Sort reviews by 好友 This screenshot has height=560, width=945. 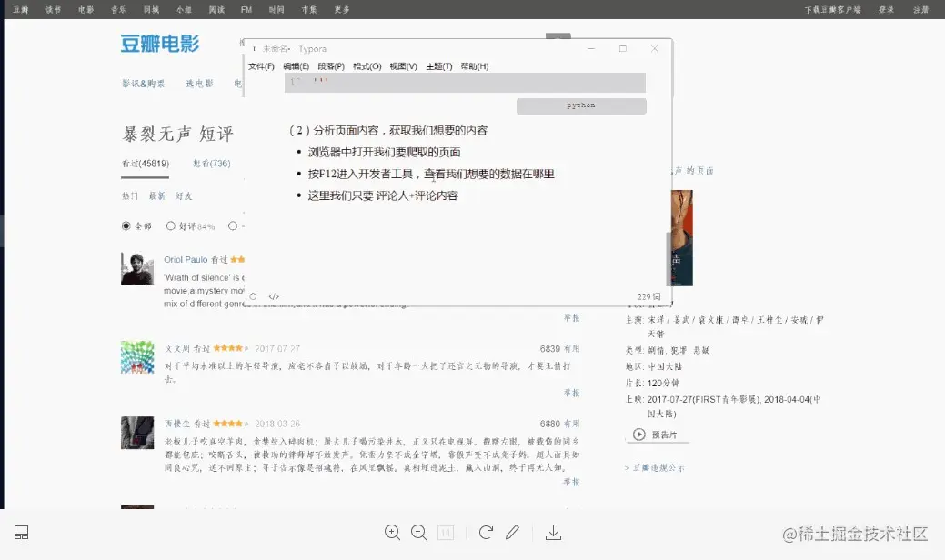click(184, 195)
